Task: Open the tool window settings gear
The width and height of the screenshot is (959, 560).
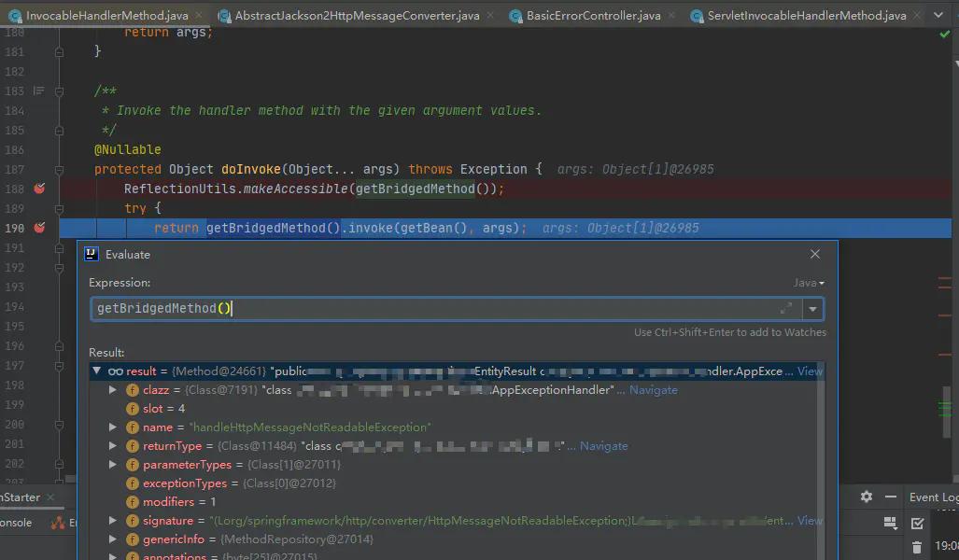Action: click(x=867, y=497)
